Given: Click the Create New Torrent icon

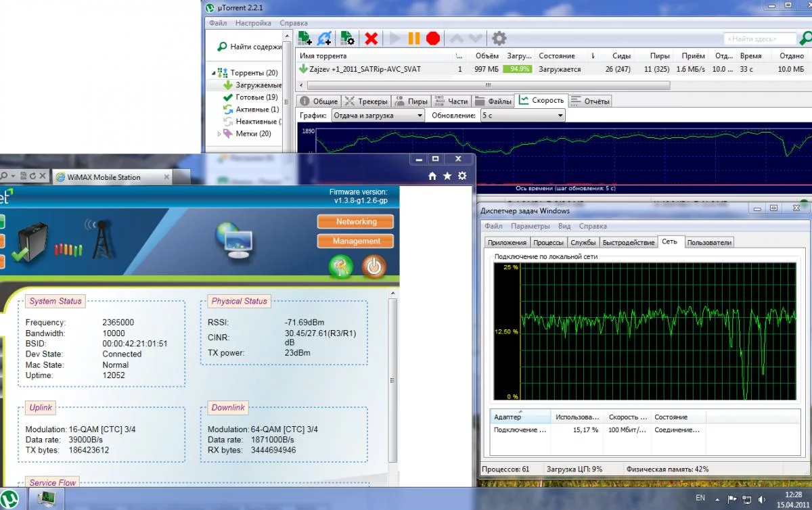Looking at the screenshot, I should coord(347,39).
